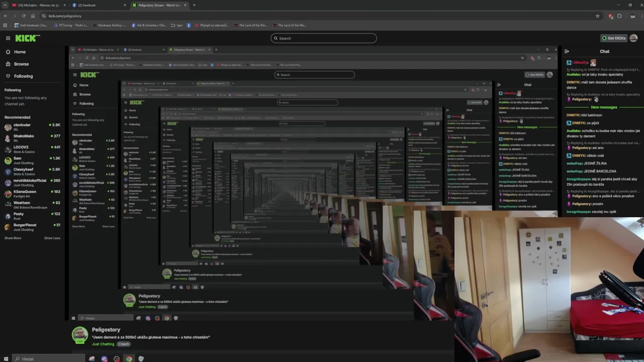Click the address bar kick.com/peligostory

click(x=65, y=16)
